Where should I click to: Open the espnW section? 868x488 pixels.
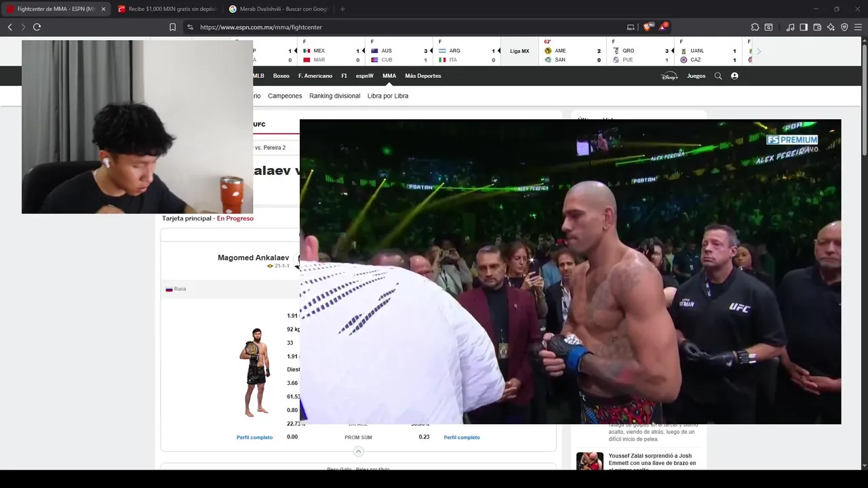click(x=365, y=76)
